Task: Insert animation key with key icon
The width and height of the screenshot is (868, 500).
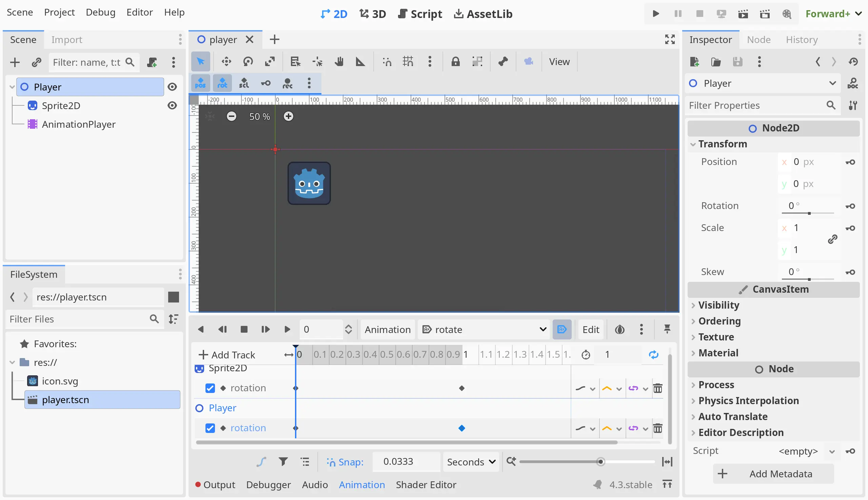Action: (x=265, y=83)
